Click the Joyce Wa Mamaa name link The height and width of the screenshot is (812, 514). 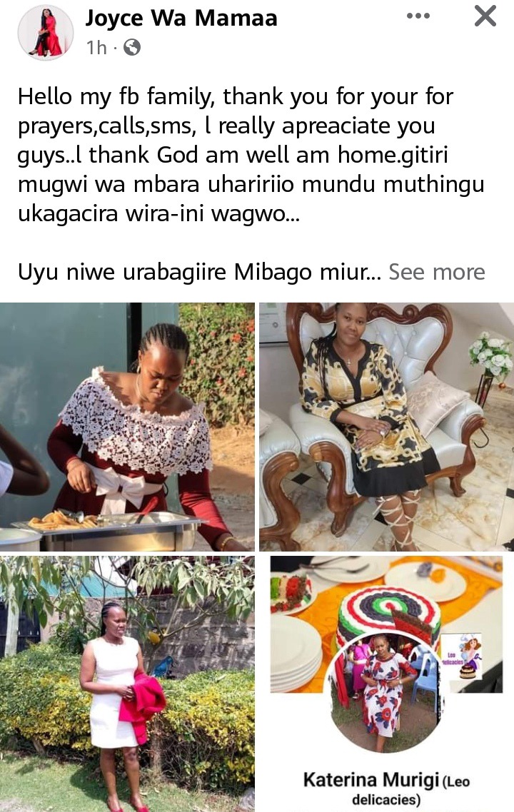[x=181, y=18]
